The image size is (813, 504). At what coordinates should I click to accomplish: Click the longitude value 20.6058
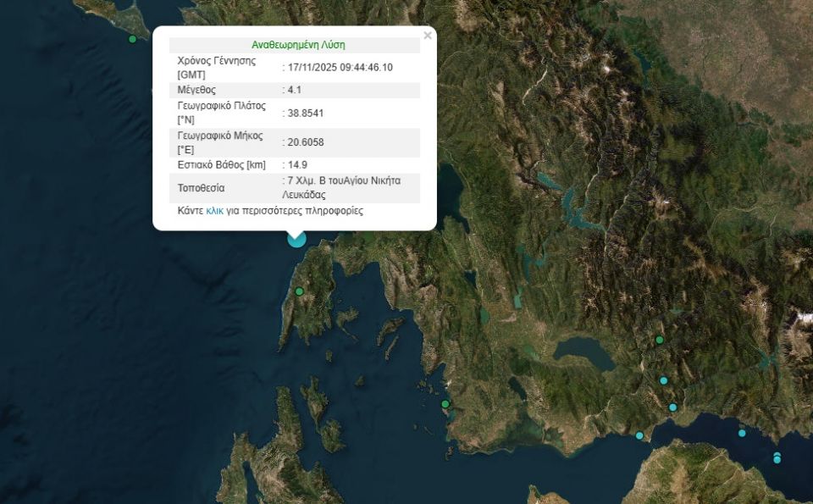click(x=306, y=142)
